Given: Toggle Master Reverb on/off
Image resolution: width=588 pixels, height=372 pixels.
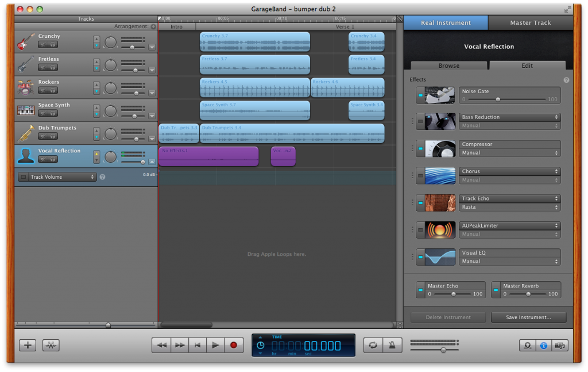Looking at the screenshot, I should (496, 290).
